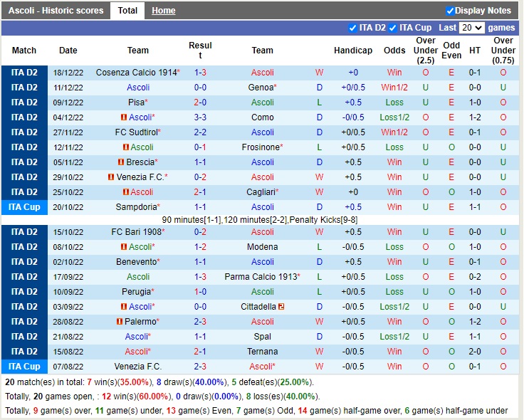524x420 pixels.
Task: Click the red card badge after Cittadella
Action: pos(282,307)
